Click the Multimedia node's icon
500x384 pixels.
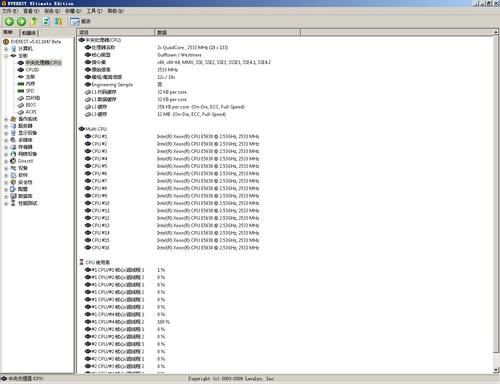13,140
